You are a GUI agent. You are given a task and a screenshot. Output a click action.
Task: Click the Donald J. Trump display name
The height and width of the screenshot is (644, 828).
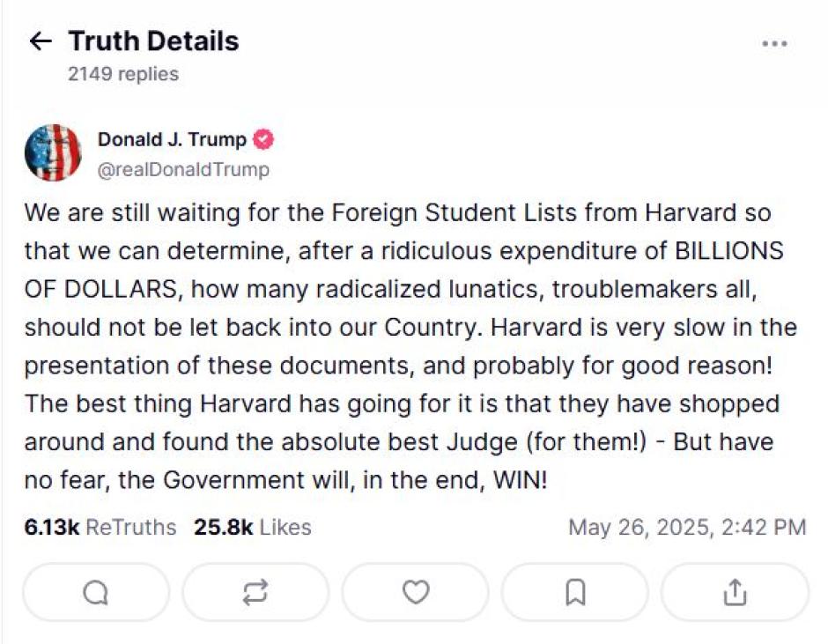[x=173, y=139]
